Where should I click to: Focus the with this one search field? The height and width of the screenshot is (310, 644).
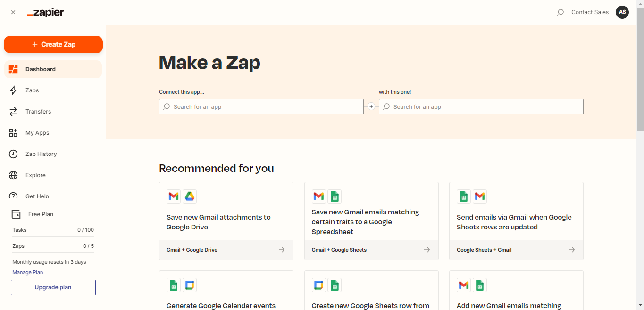pos(481,107)
